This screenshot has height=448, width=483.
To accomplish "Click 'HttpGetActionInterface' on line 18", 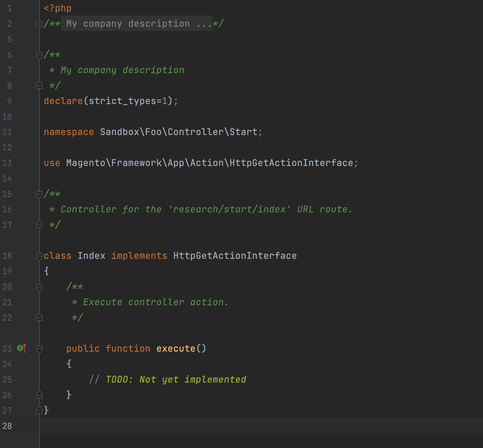I will pyautogui.click(x=235, y=256).
